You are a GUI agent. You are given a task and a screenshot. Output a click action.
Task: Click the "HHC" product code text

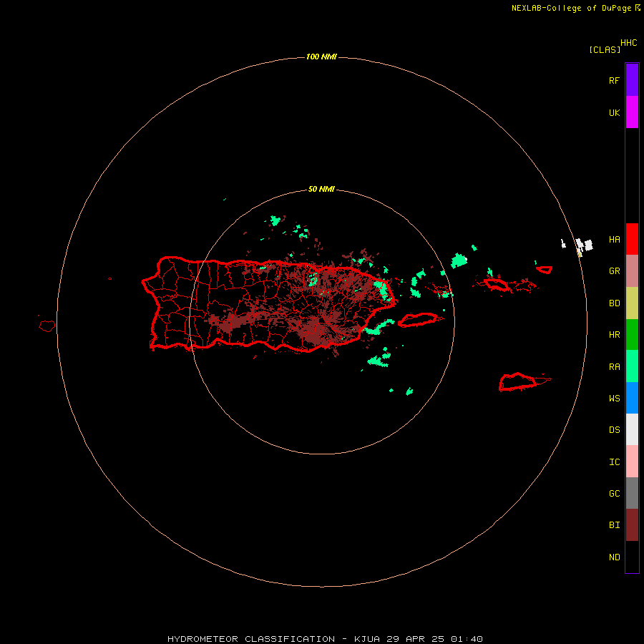[x=628, y=43]
